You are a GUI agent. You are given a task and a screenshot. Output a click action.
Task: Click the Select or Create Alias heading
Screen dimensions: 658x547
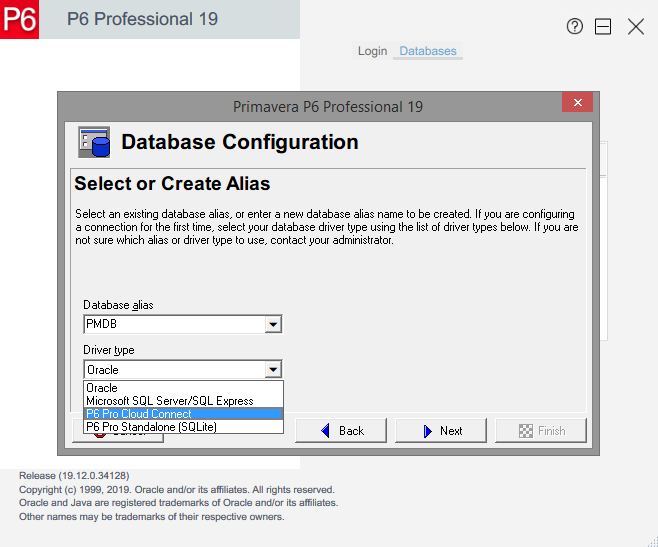[172, 183]
